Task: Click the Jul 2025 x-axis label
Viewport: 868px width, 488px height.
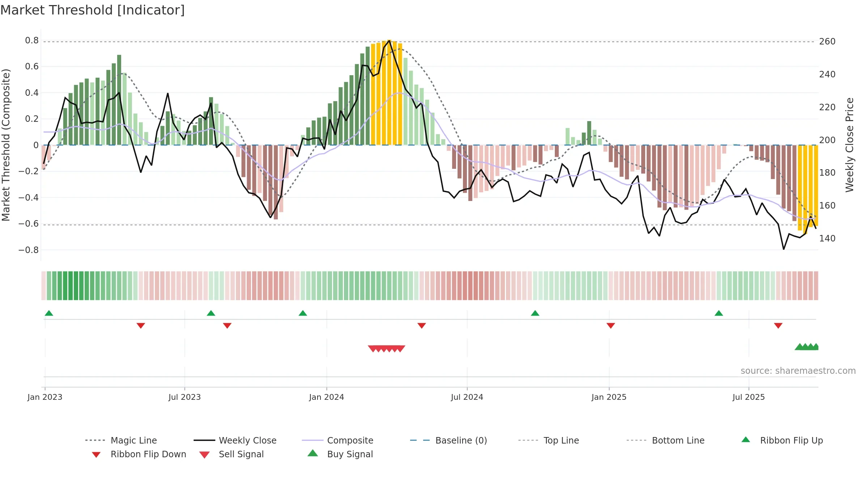Action: pos(749,397)
